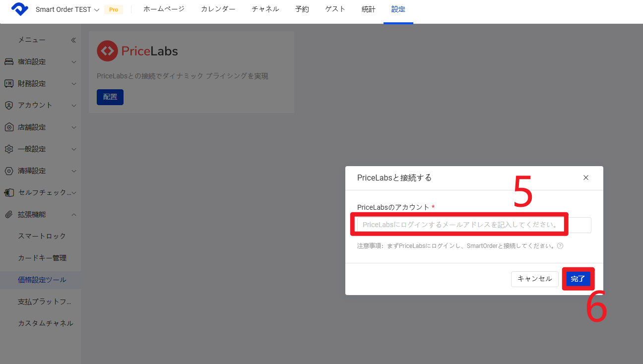Click the メニュー sidebar heading

(x=32, y=40)
